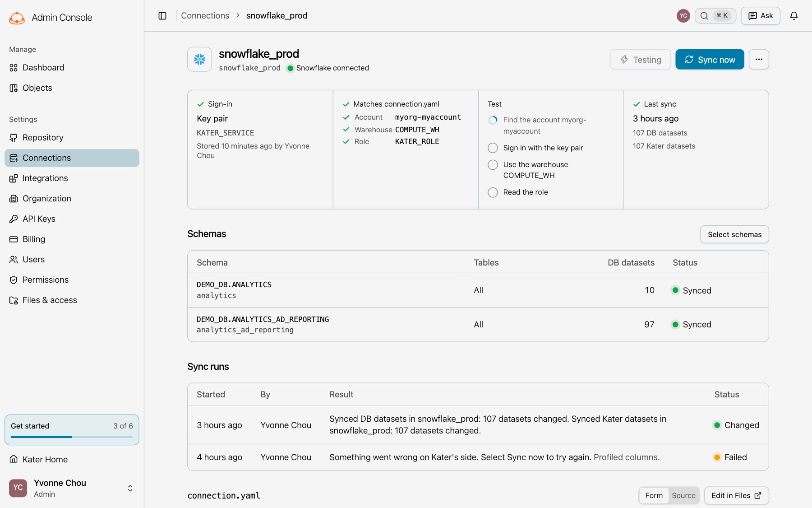
Task: Open the search box with ⌘K
Action: [x=715, y=16]
